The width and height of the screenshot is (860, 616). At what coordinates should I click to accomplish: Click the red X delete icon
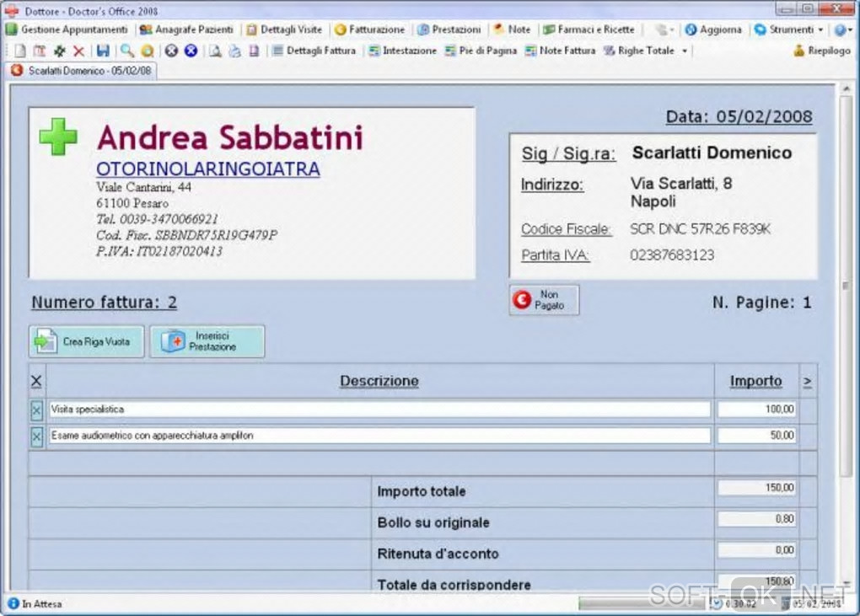(78, 51)
